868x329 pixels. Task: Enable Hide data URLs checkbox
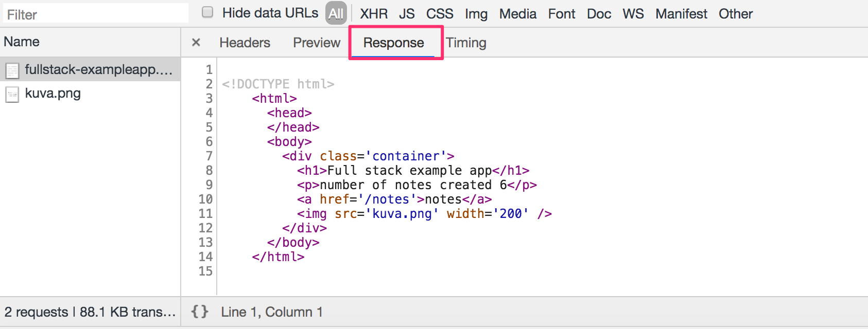tap(207, 12)
